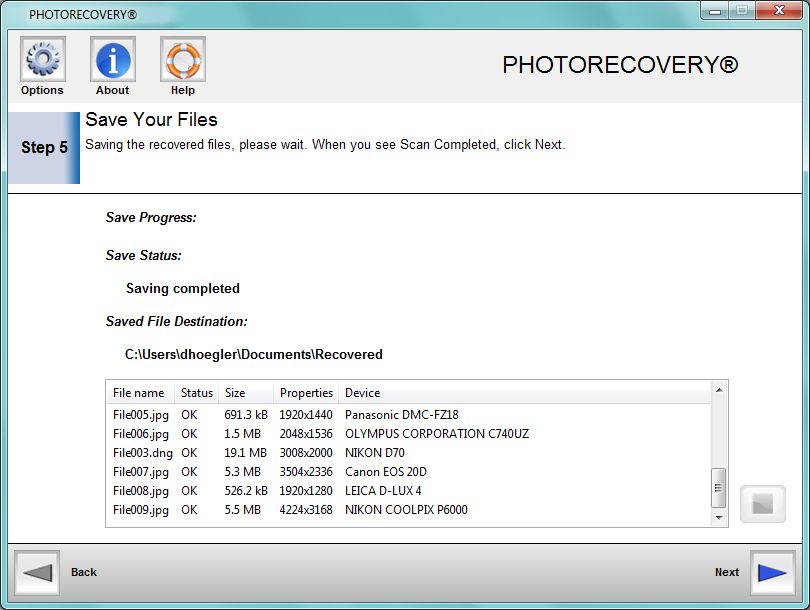
Task: Click the Canon EOS 20D device cell
Action: (x=386, y=472)
